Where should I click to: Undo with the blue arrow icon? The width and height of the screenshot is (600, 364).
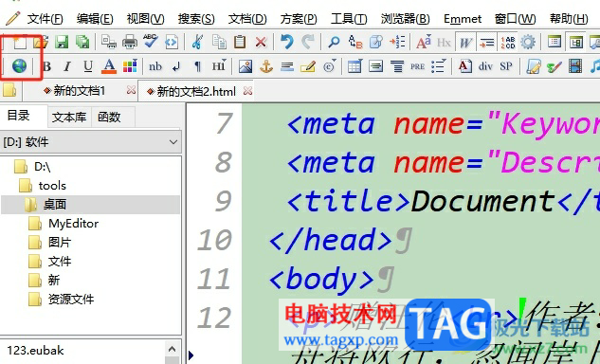coord(287,42)
